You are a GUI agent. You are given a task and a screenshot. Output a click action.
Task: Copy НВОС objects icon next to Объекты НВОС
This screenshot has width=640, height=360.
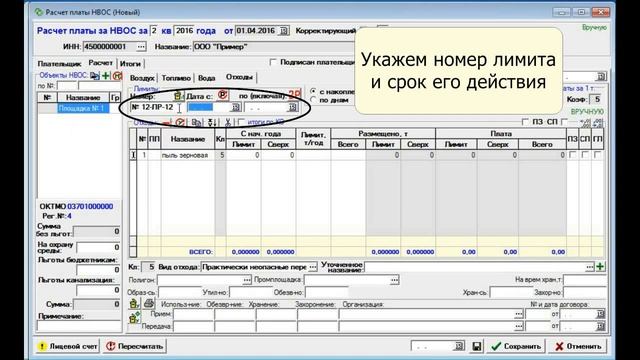[95, 76]
